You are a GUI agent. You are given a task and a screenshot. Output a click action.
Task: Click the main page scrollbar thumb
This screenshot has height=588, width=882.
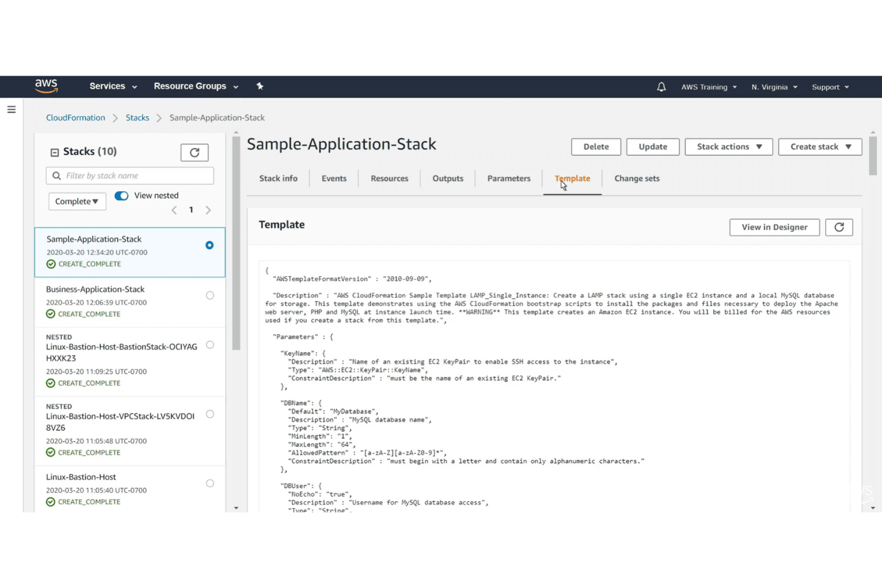[872, 155]
